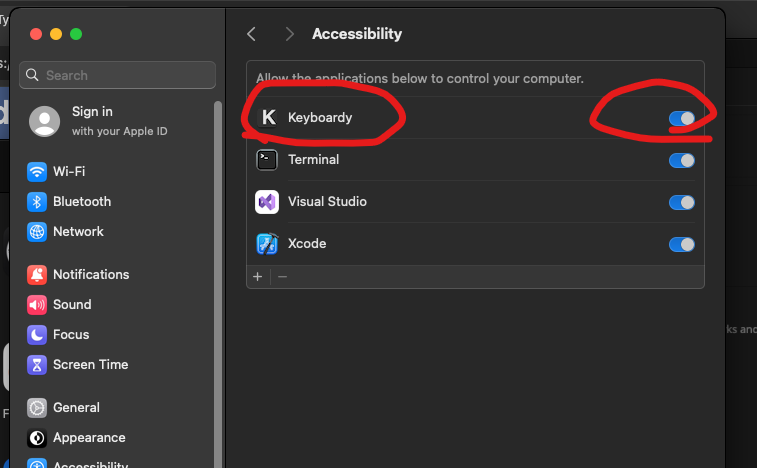
Task: Click the Xcode app icon
Action: [x=267, y=244]
